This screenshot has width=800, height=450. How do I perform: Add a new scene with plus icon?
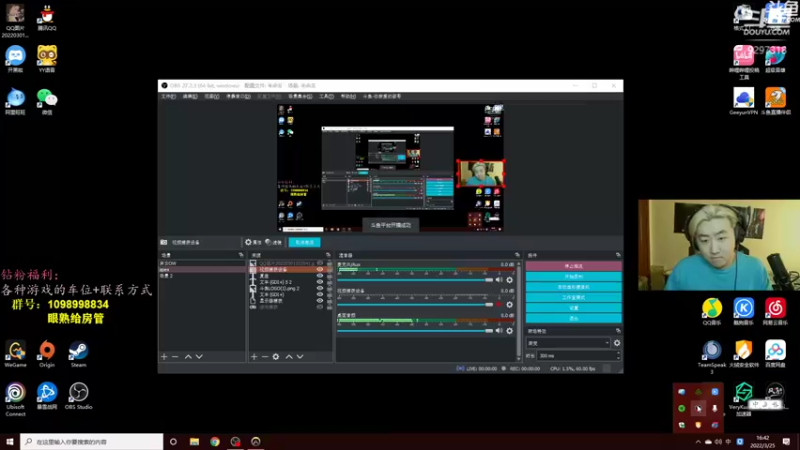tap(164, 357)
